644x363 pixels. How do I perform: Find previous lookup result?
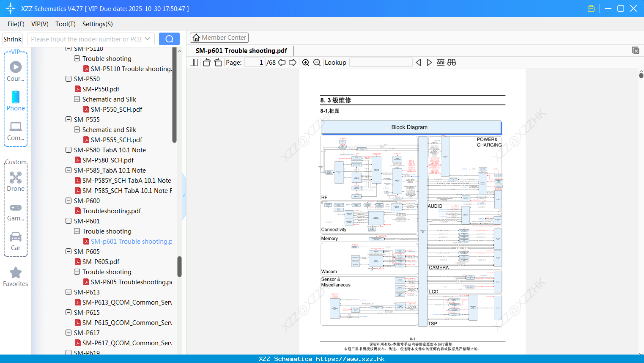418,62
